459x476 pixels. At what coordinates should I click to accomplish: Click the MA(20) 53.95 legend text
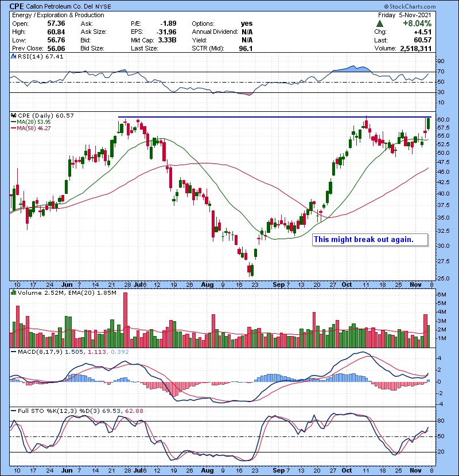(x=34, y=122)
